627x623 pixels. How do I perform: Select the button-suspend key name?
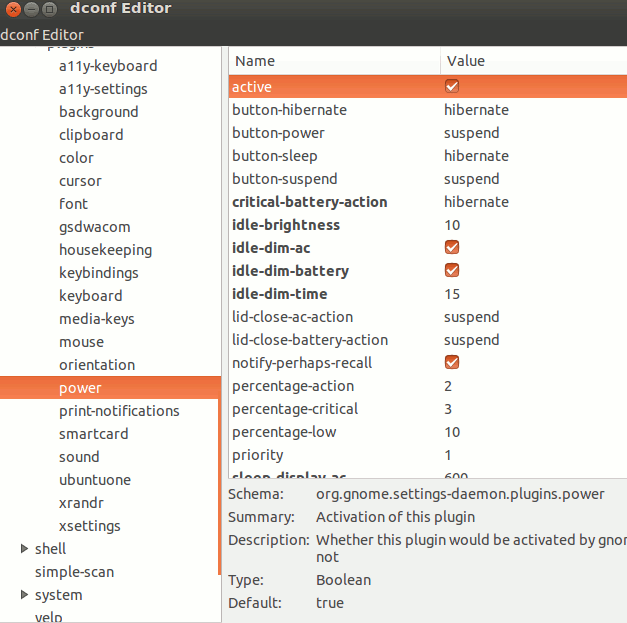(x=285, y=179)
